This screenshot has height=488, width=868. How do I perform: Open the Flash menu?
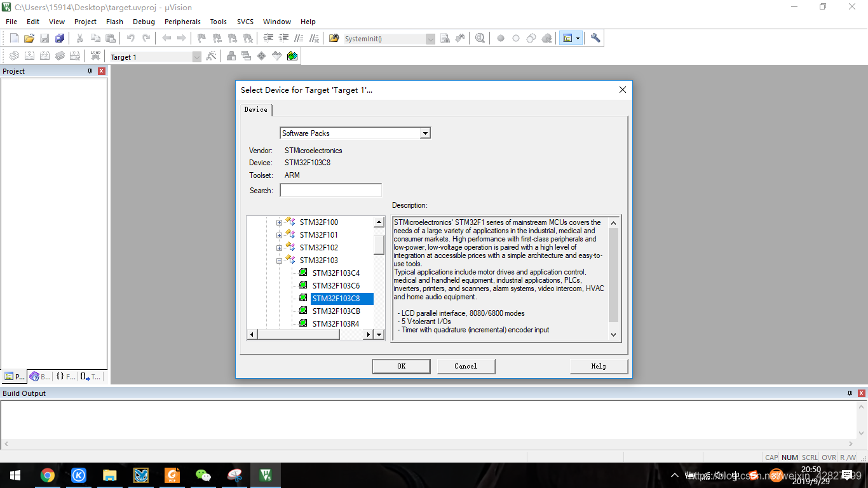tap(114, 22)
